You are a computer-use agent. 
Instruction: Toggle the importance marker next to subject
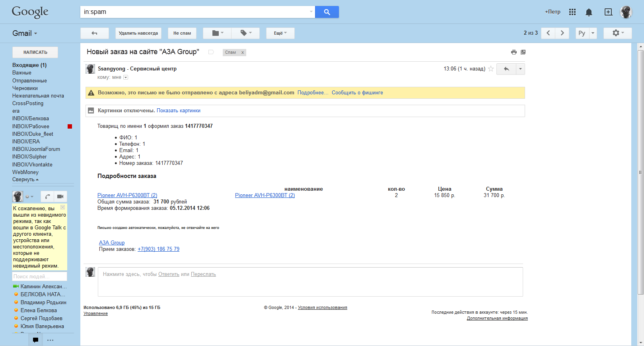[x=211, y=52]
